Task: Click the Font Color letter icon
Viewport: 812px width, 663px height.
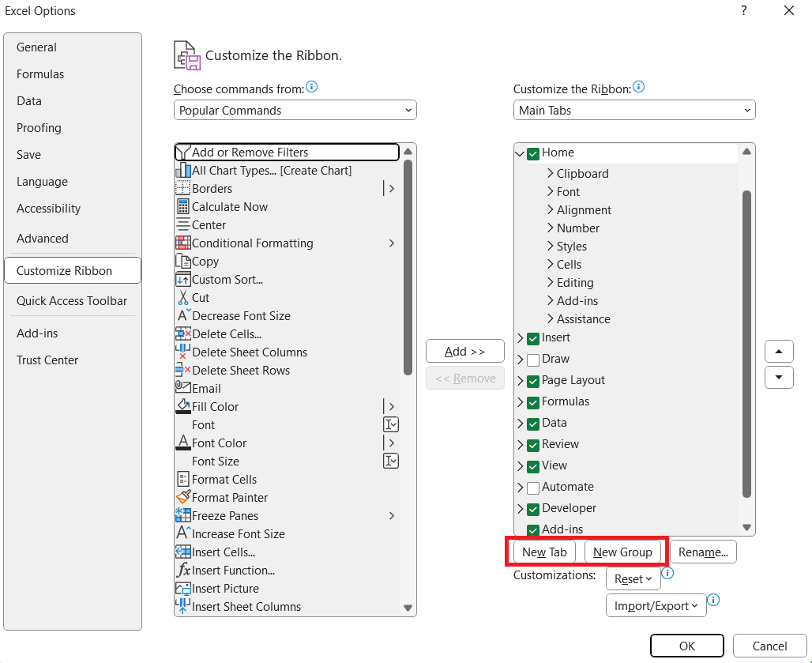Action: click(183, 443)
